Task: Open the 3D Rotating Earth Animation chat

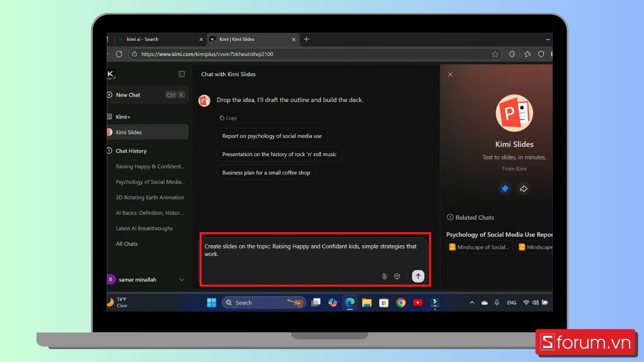Action: [x=150, y=197]
